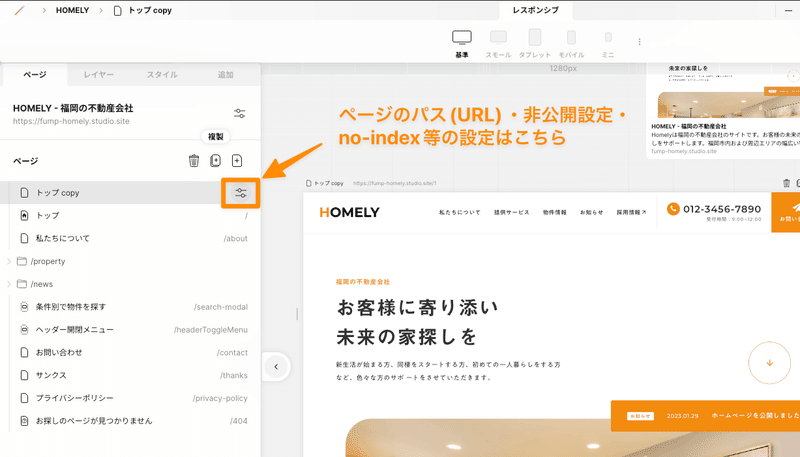This screenshot has height=457, width=800.
Task: Click 採用情報 nav link in canvas
Action: pyautogui.click(x=631, y=212)
